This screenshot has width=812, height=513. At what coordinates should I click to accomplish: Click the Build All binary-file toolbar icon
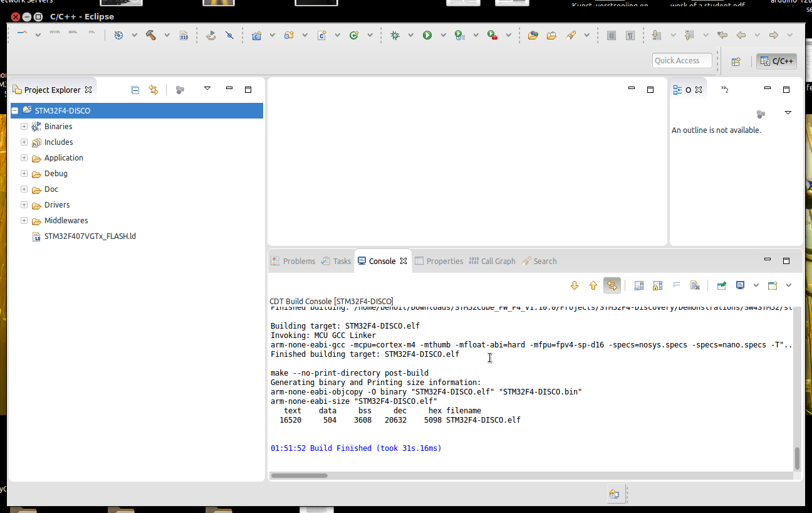[x=184, y=35]
